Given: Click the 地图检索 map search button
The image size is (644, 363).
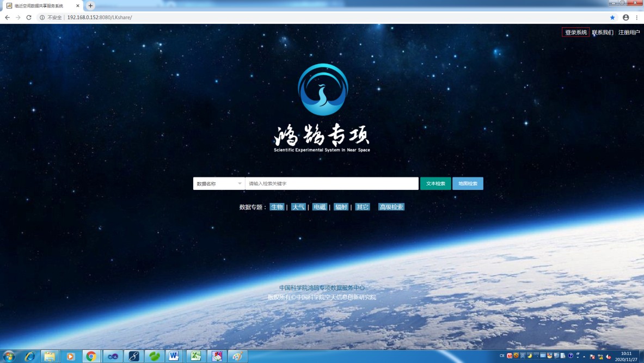Looking at the screenshot, I should click(467, 183).
